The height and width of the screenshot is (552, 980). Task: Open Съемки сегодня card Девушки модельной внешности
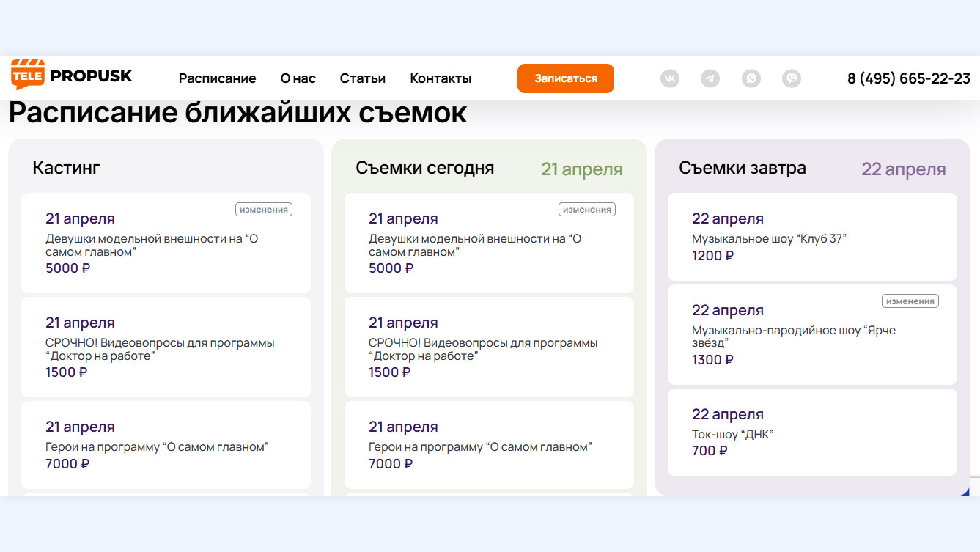(x=489, y=243)
